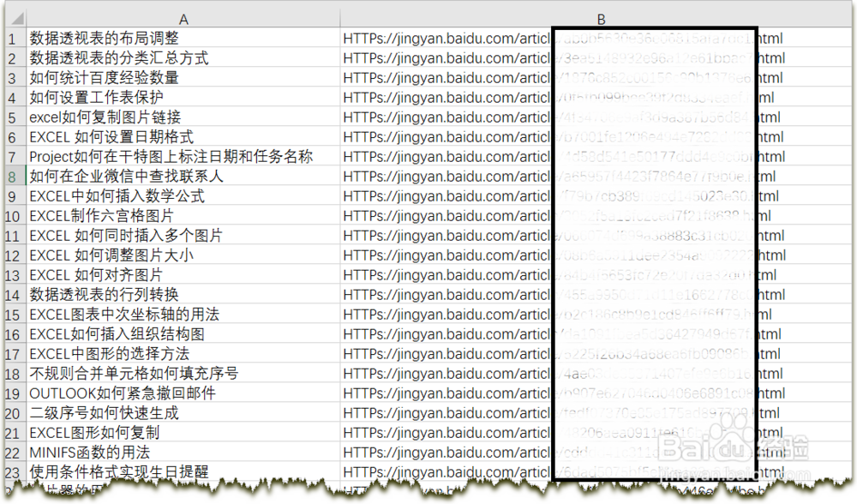
Task: Click the URL cell in row 19
Action: pos(596,393)
